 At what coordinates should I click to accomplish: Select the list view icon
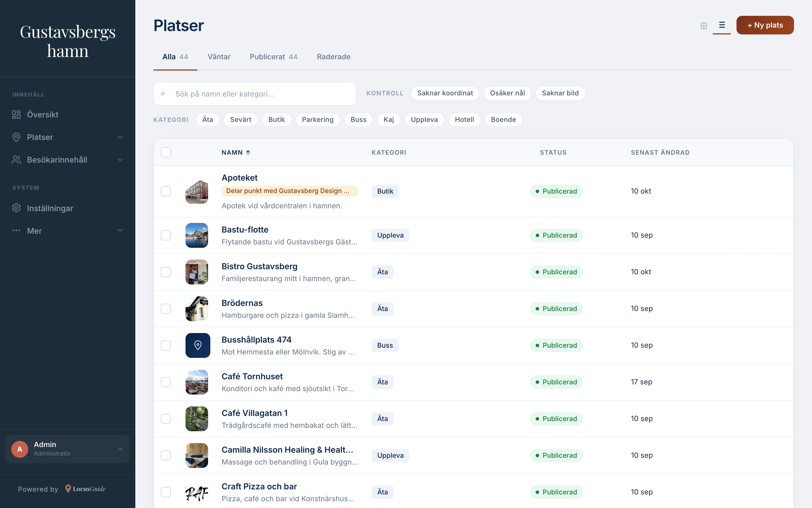(722, 25)
